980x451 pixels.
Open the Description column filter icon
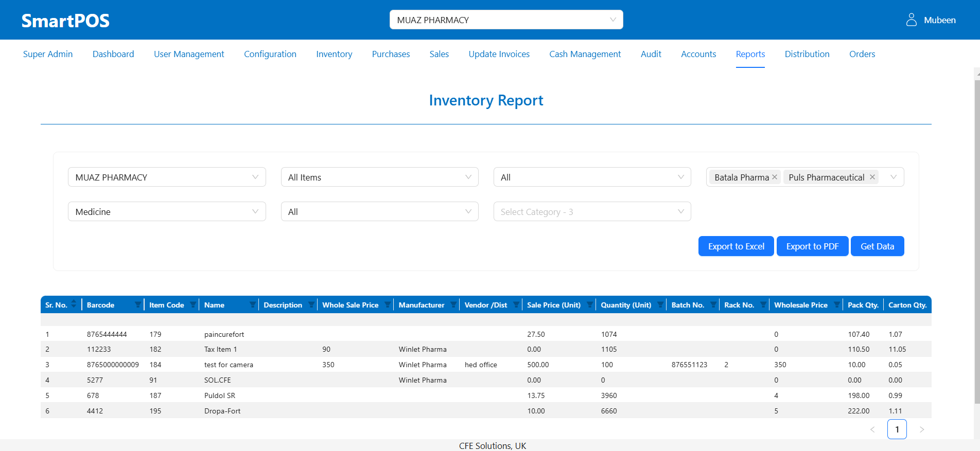tap(311, 304)
